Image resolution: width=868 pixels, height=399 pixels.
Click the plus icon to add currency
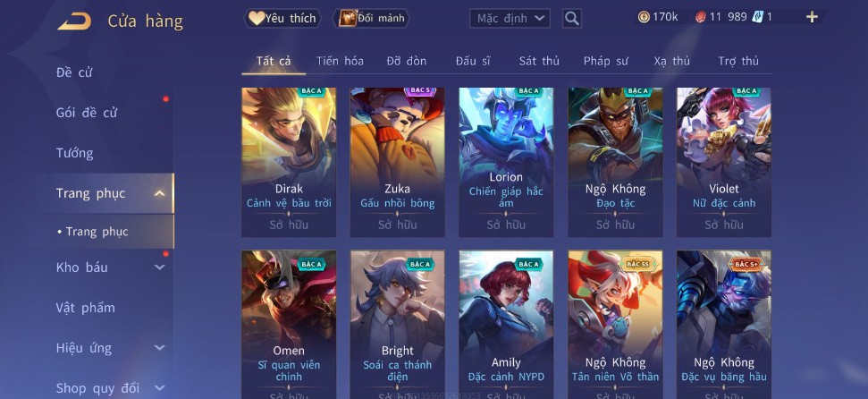(x=812, y=17)
